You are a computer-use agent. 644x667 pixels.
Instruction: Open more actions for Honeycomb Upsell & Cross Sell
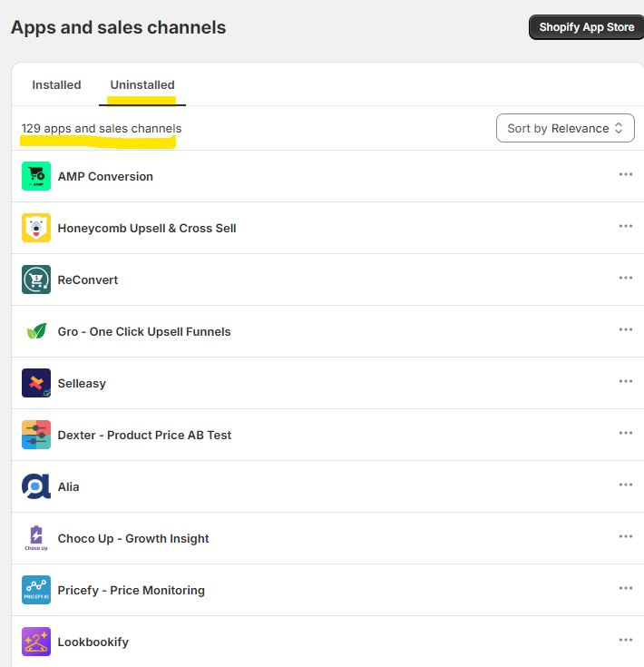[626, 226]
